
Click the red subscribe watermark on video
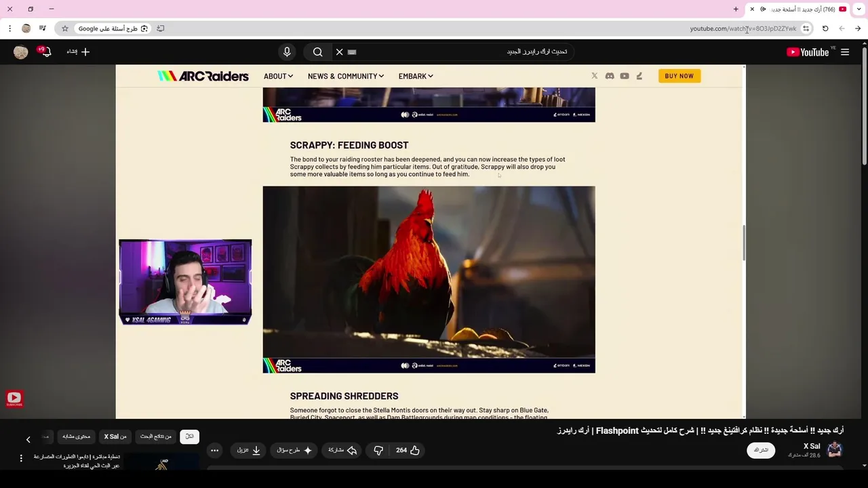(x=14, y=399)
